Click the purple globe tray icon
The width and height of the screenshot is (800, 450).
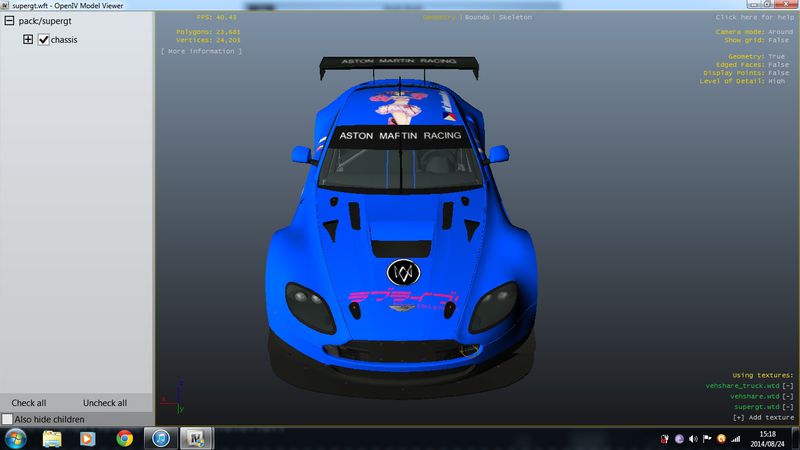point(679,439)
